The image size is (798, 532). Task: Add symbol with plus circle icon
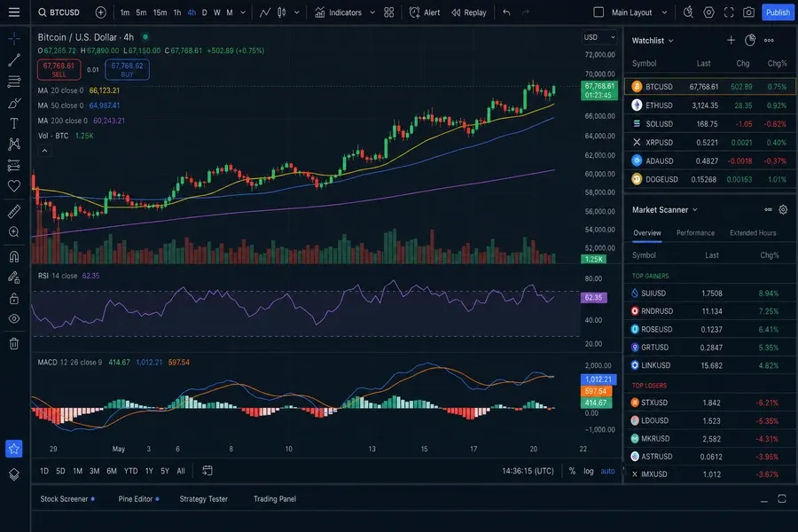[101, 12]
